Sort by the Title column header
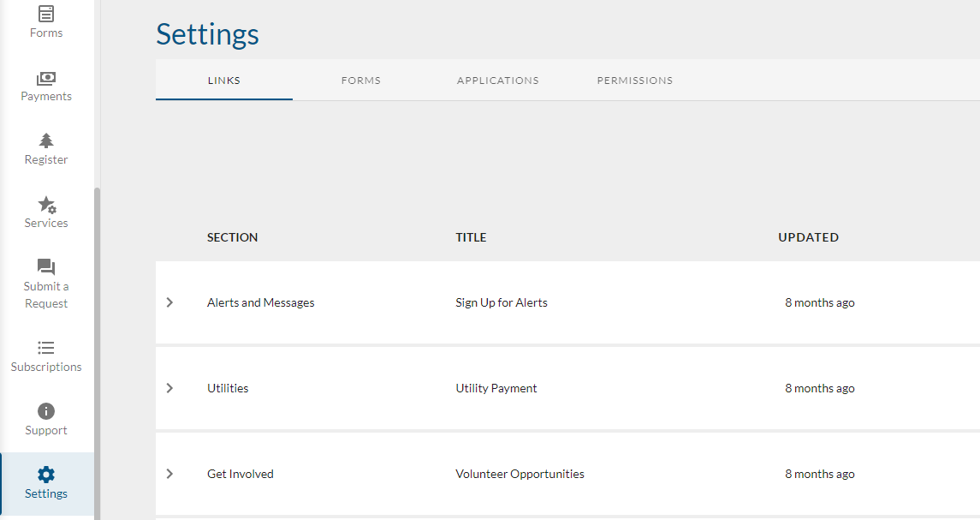The height and width of the screenshot is (520, 980). [471, 237]
